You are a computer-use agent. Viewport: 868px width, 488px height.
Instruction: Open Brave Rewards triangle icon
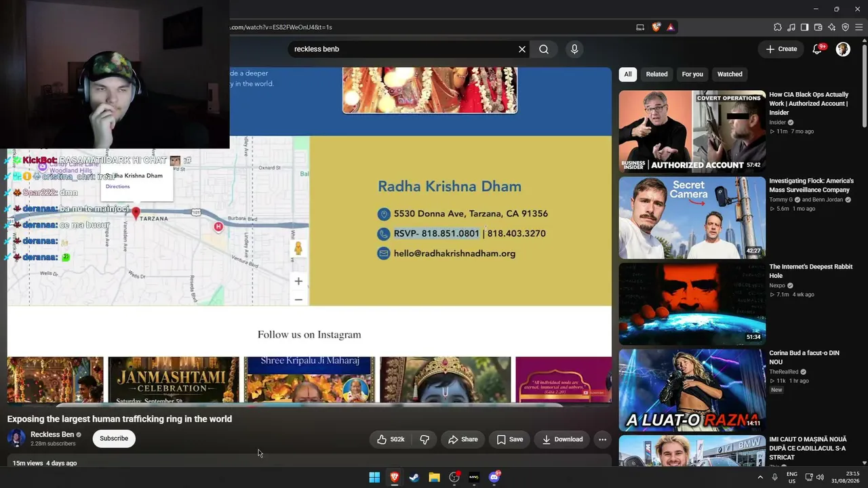coord(671,27)
